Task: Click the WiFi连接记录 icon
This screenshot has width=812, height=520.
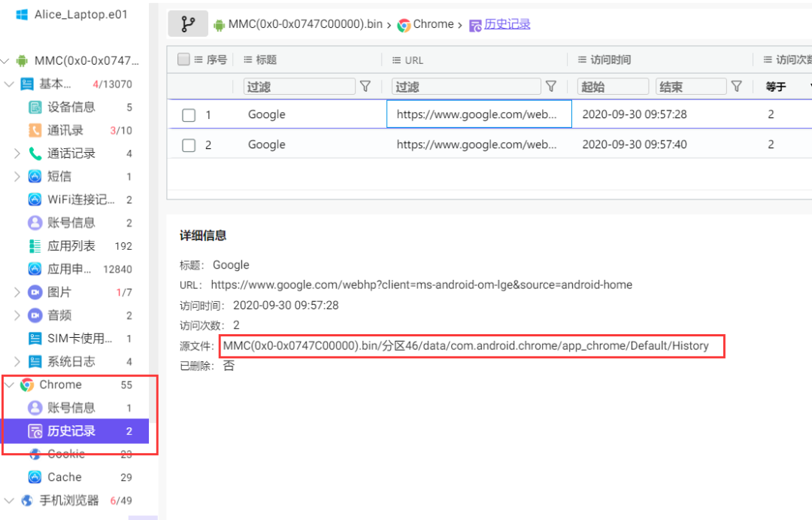Action: (35, 199)
